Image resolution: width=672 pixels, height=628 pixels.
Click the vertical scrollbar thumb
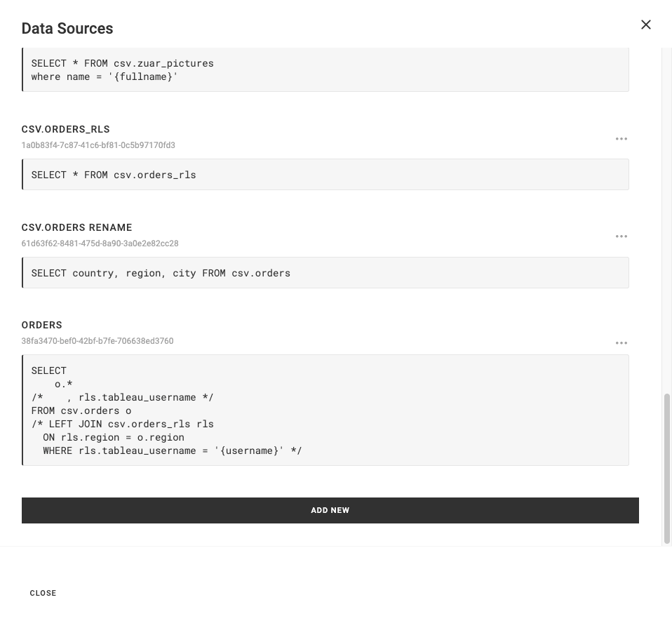[667, 469]
